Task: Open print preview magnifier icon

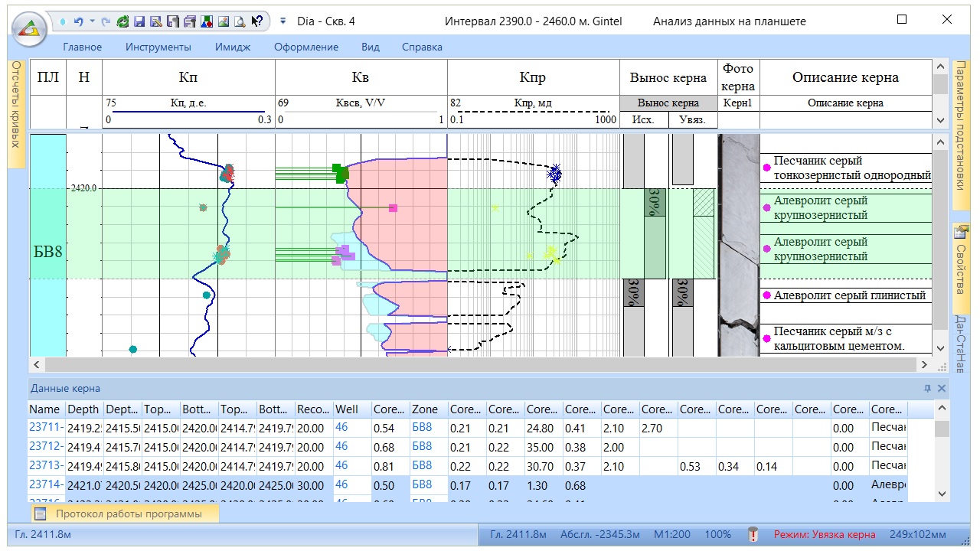Action: pyautogui.click(x=240, y=22)
